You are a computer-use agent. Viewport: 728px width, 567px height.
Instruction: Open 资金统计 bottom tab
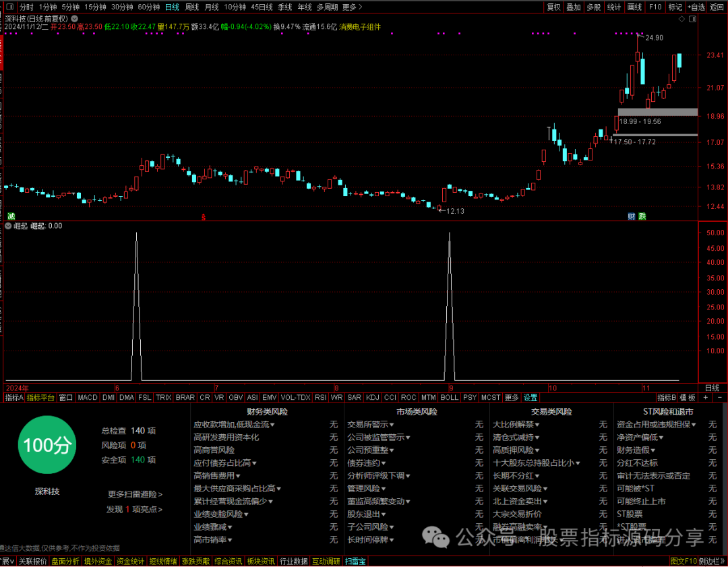[130, 562]
